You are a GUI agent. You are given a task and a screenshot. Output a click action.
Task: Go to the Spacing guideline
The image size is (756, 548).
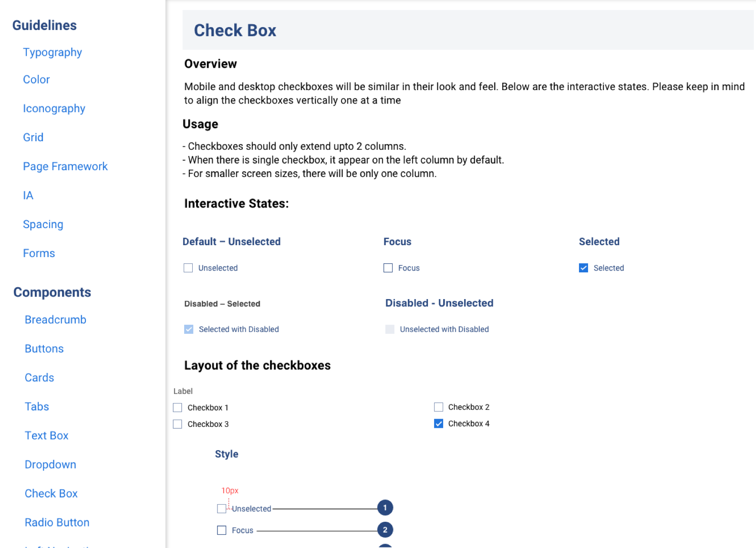pyautogui.click(x=43, y=225)
